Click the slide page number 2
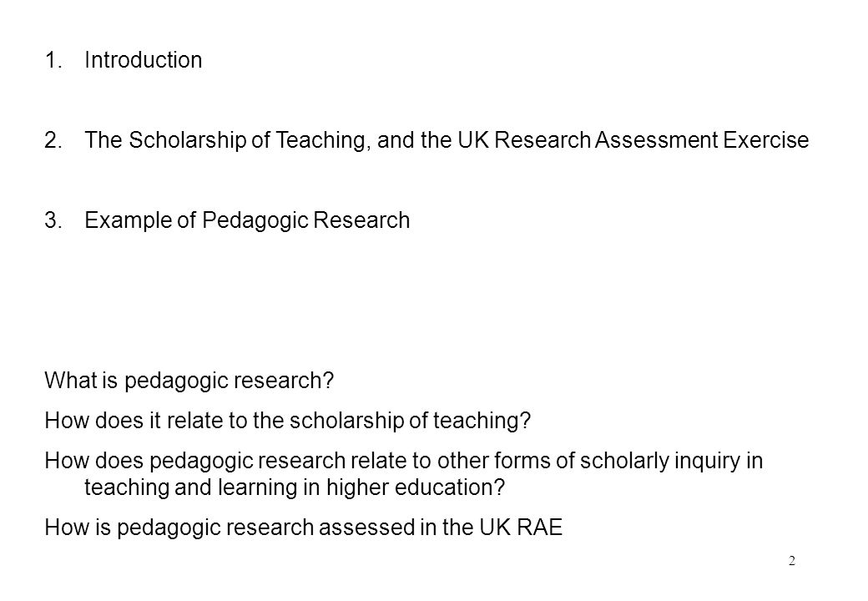 [x=791, y=561]
